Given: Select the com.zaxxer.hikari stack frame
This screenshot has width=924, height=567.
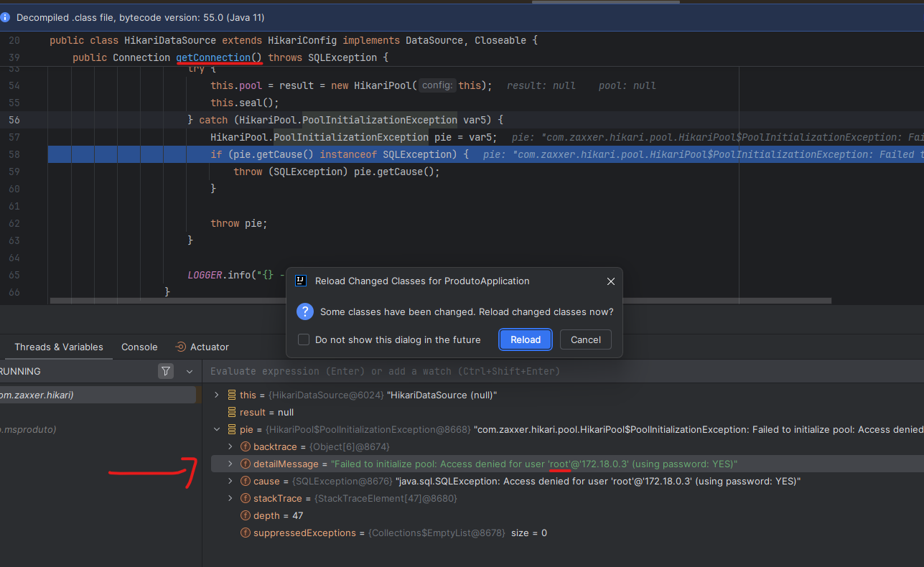Looking at the screenshot, I should coord(98,395).
